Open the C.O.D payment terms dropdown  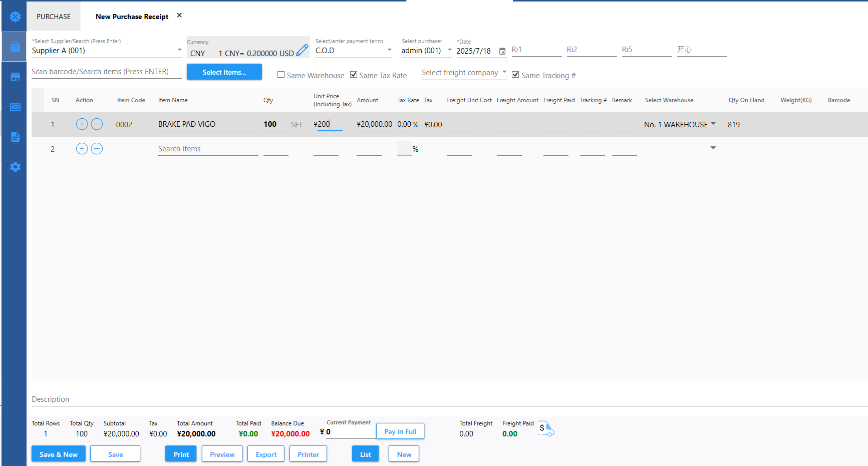[389, 50]
